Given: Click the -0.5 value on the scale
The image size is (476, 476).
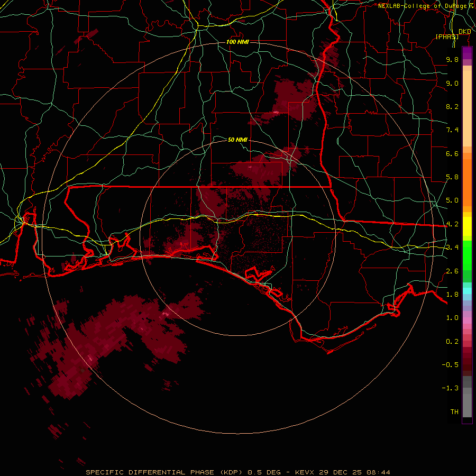Looking at the screenshot, I should click(x=450, y=365).
